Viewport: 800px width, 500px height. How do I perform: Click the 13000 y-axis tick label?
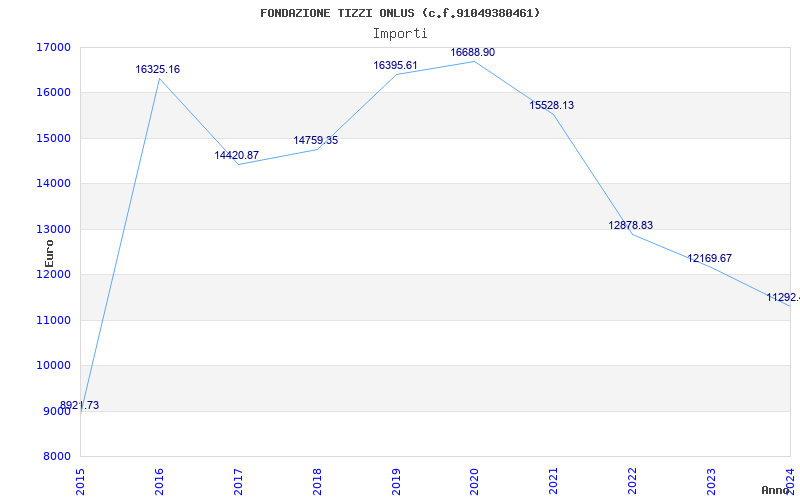coord(53,229)
